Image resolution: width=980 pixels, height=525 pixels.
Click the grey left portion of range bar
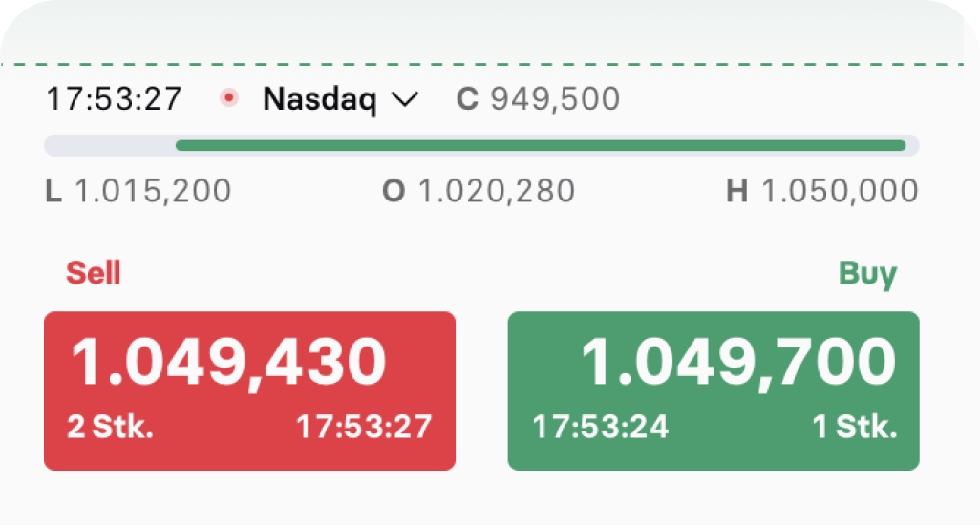pyautogui.click(x=109, y=146)
